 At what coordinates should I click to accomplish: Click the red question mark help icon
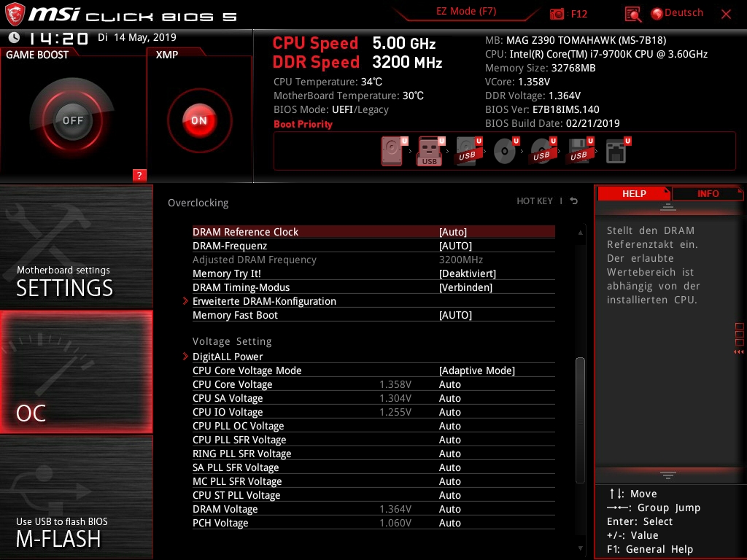[x=139, y=175]
